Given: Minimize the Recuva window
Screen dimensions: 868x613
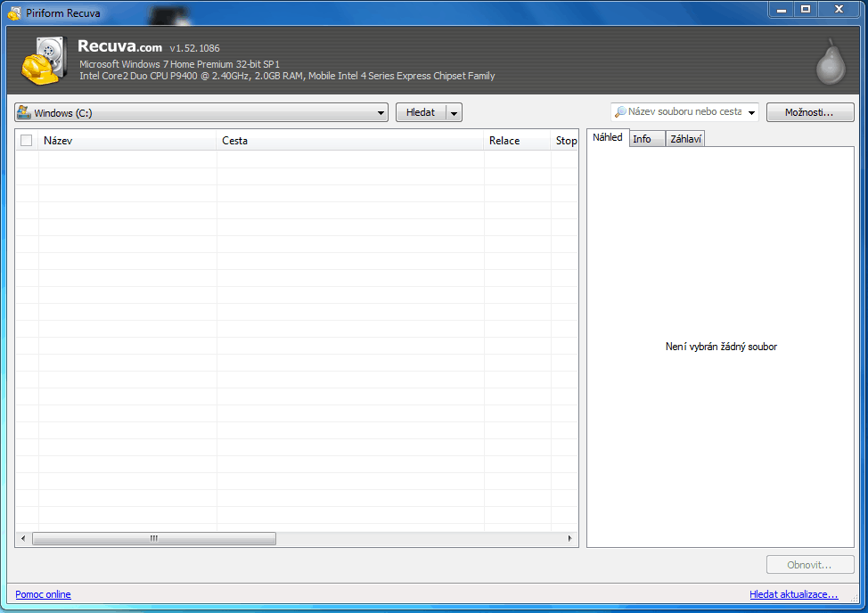Looking at the screenshot, I should point(781,10).
